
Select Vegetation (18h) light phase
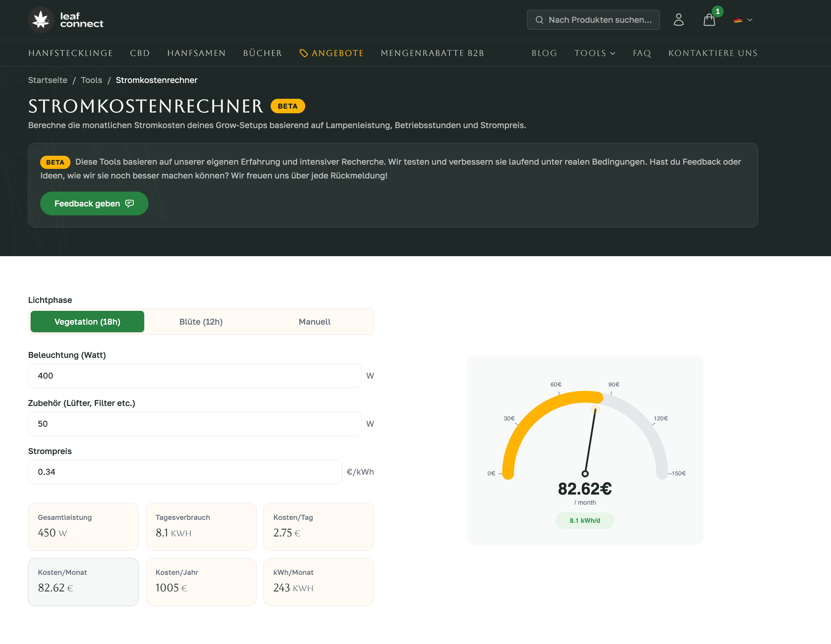tap(87, 322)
